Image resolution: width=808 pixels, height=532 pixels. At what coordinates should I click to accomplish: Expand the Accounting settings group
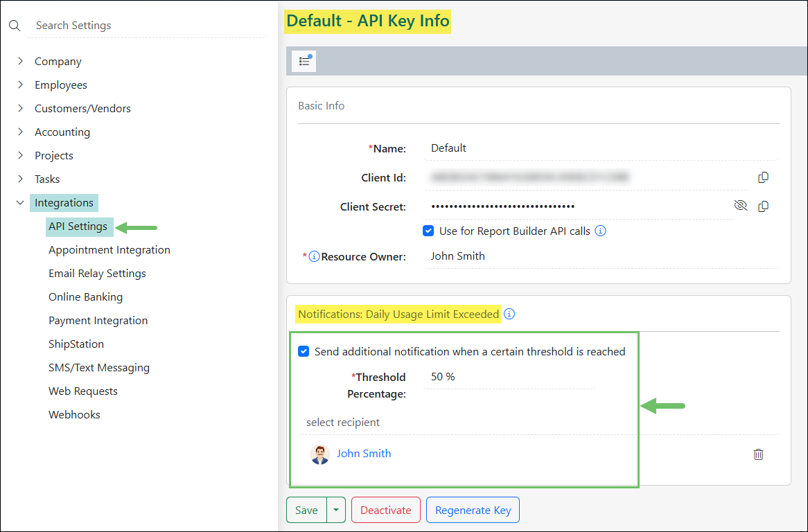20,132
